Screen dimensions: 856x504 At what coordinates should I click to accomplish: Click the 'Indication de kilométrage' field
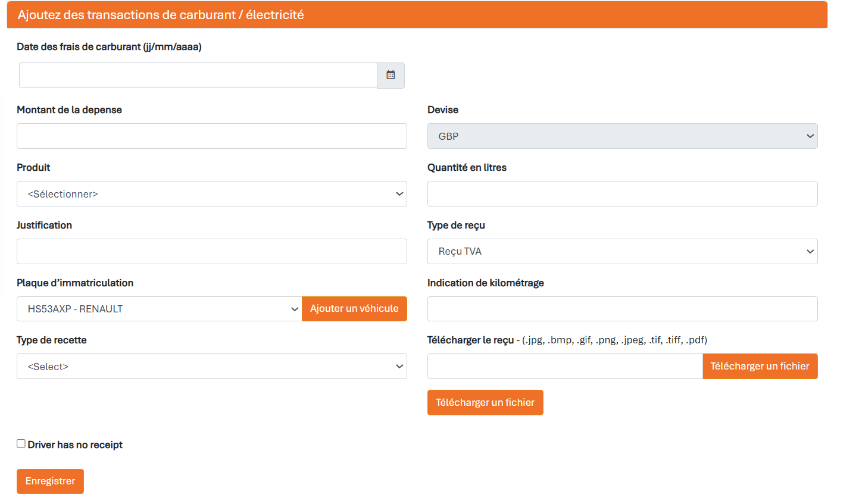coord(622,309)
